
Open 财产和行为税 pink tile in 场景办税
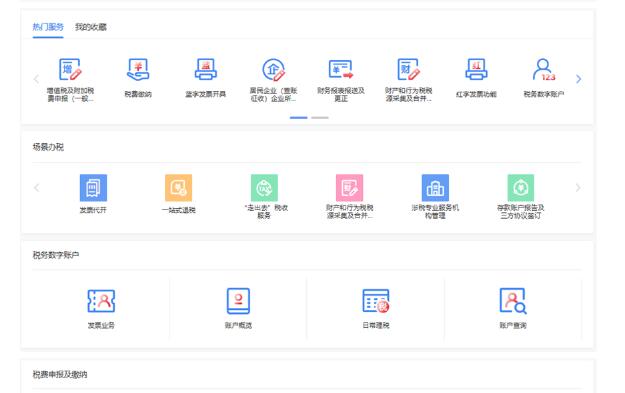350,188
